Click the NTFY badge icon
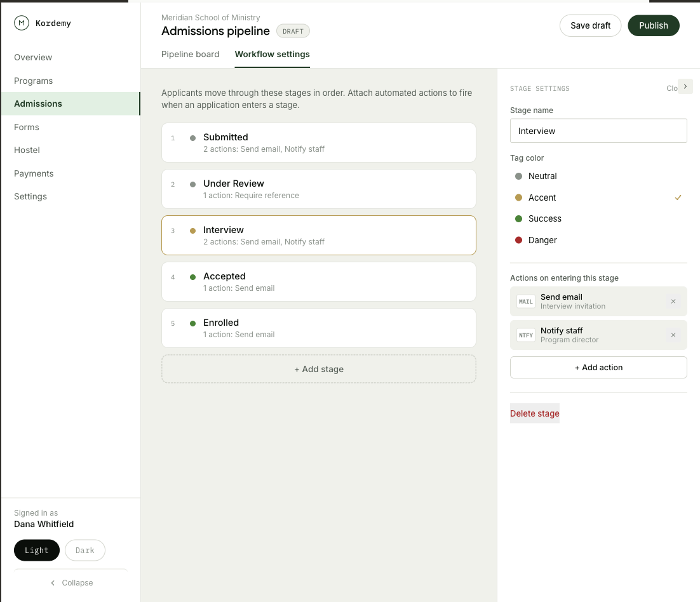700x602 pixels. click(x=526, y=335)
